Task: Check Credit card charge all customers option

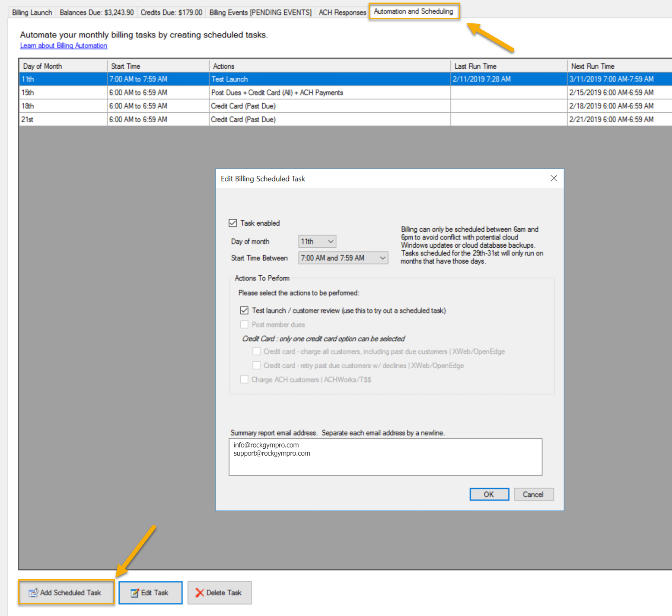Action: click(256, 351)
